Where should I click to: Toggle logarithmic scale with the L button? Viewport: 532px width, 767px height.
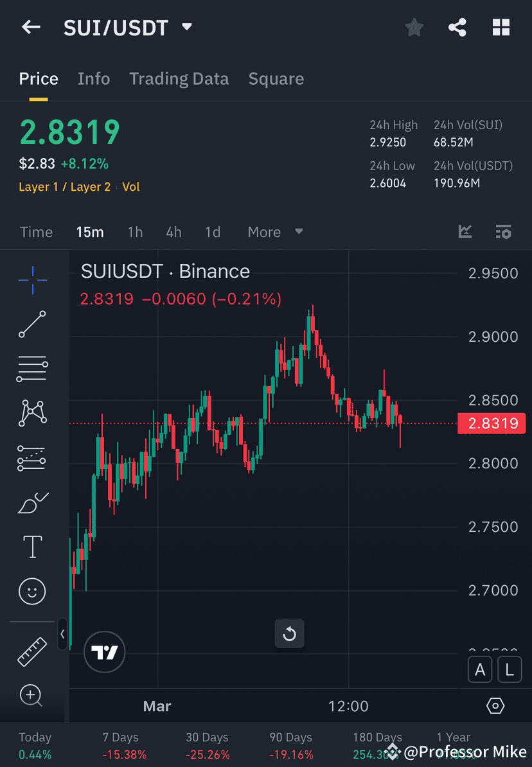[510, 669]
